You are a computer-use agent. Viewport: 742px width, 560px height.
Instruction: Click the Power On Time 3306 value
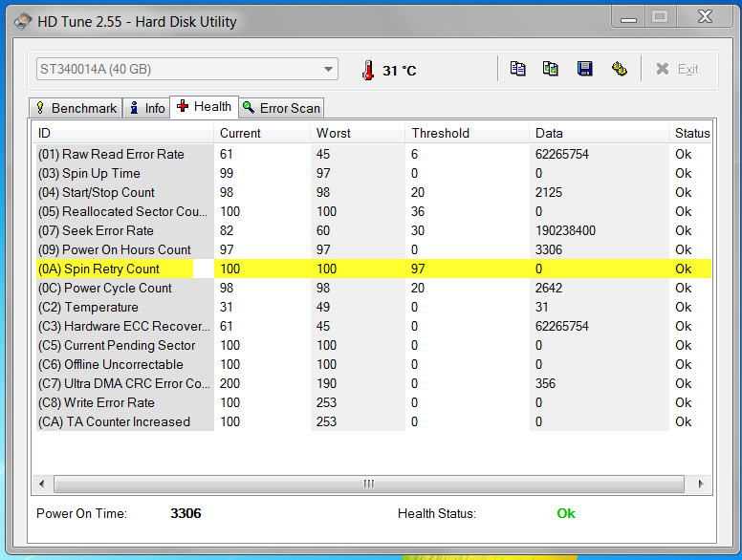(185, 513)
